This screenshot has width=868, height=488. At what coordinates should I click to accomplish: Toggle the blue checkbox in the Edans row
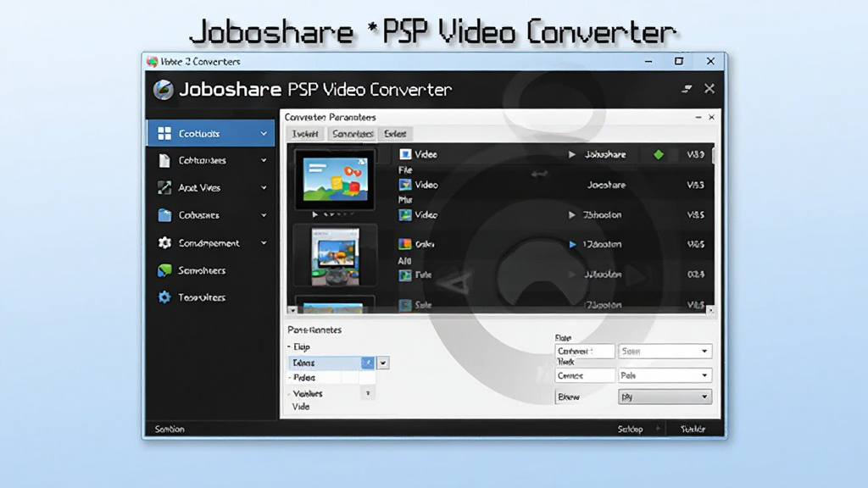(368, 363)
